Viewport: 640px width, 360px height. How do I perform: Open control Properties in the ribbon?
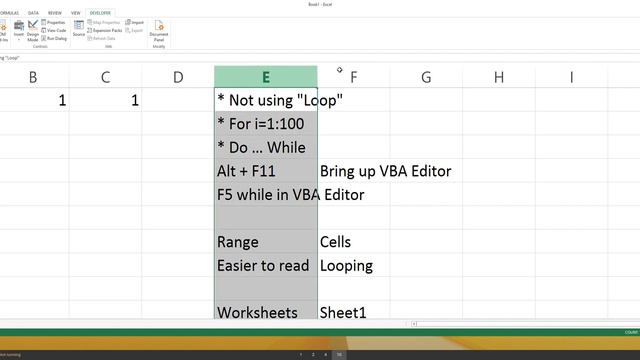pyautogui.click(x=53, y=22)
